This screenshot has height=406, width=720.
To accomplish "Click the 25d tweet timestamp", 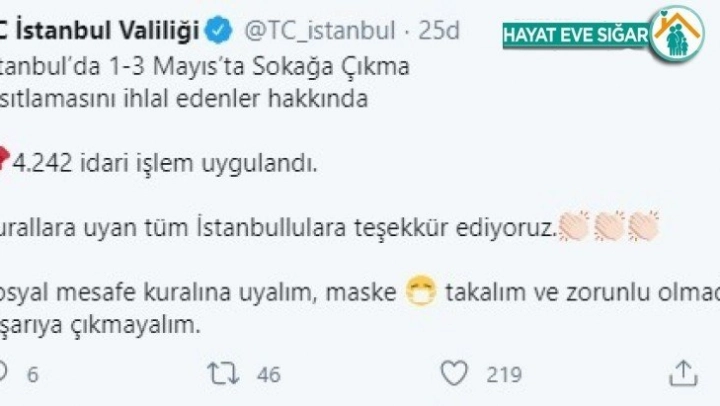I will coord(438,32).
